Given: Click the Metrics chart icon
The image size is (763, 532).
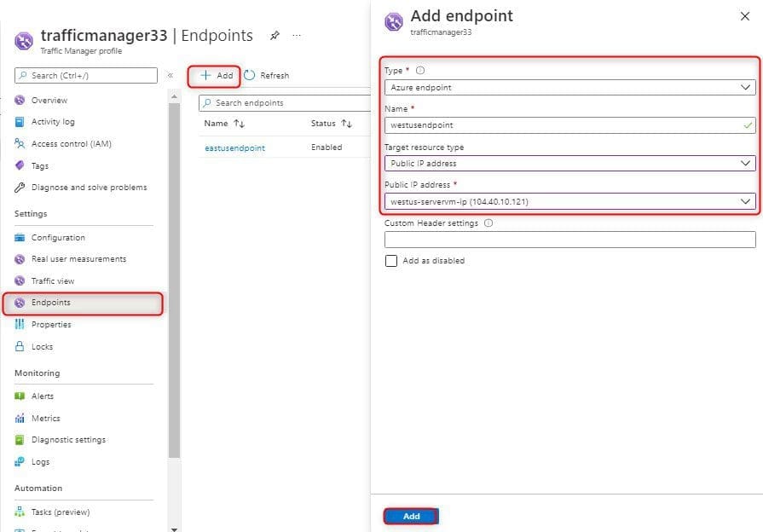Looking at the screenshot, I should (x=20, y=418).
